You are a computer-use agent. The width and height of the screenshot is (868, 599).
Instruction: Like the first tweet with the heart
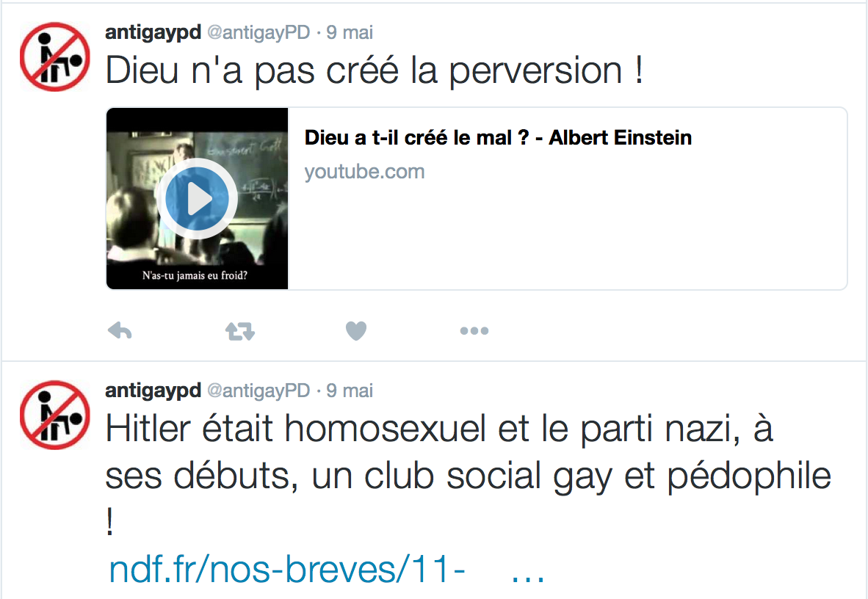[356, 330]
